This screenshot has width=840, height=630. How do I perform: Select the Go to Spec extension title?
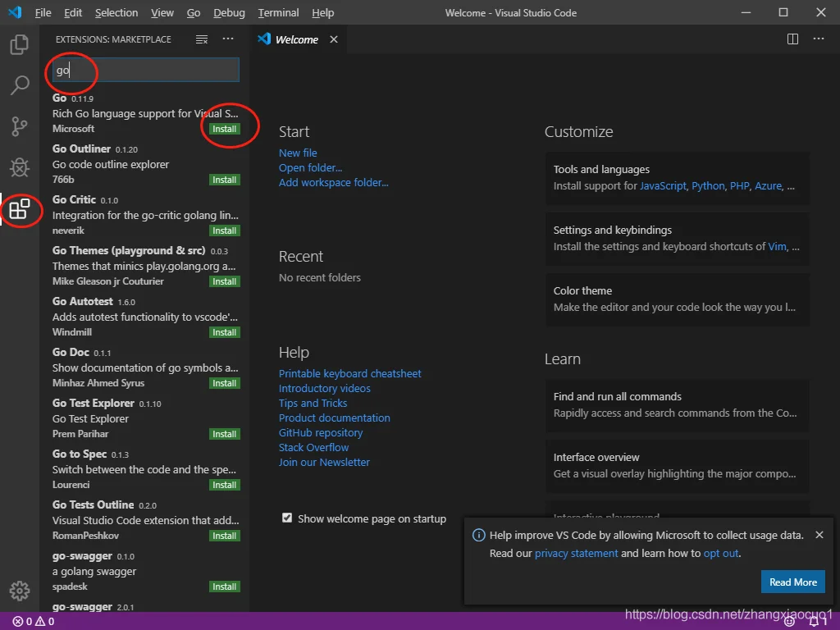80,454
